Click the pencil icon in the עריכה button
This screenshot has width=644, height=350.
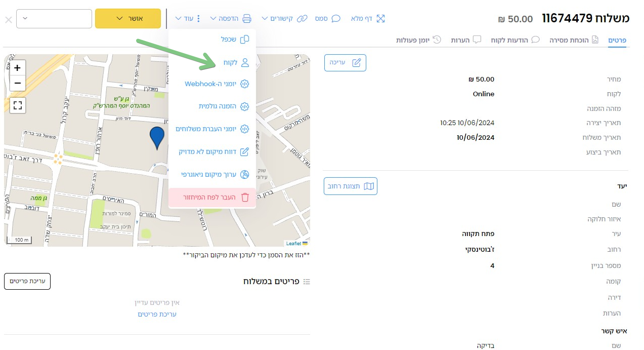click(356, 63)
